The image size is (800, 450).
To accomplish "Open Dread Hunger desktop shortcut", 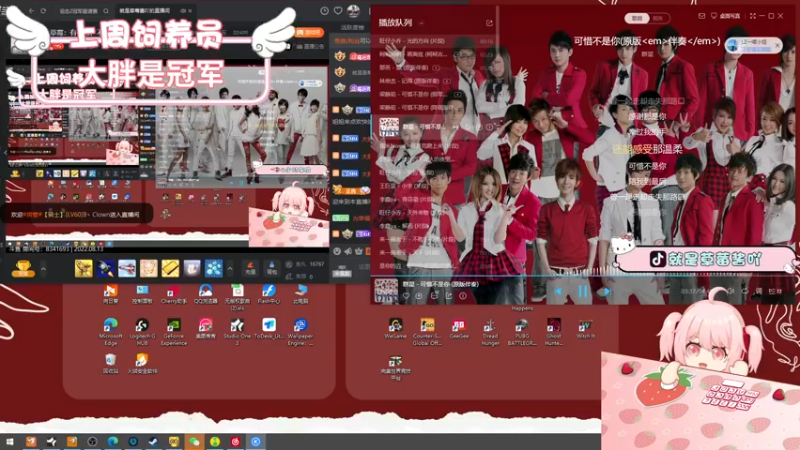I will [490, 332].
